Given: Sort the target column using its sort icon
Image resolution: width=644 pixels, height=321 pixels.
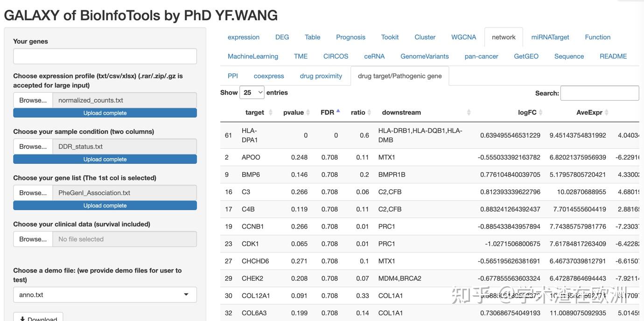Looking at the screenshot, I should pyautogui.click(x=270, y=112).
